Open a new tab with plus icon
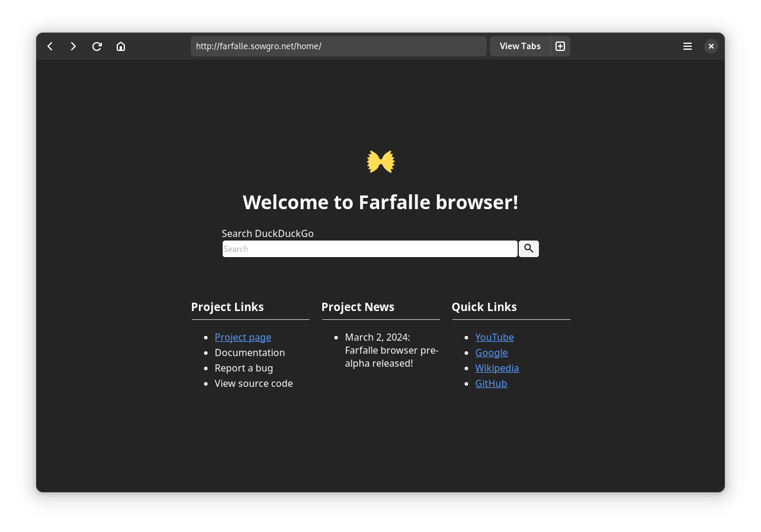Viewport: 761px width, 532px height. coord(560,46)
